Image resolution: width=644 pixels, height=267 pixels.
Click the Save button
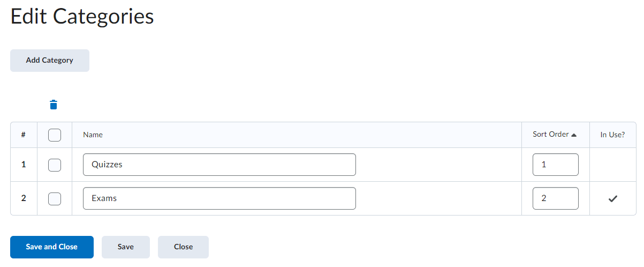click(126, 247)
